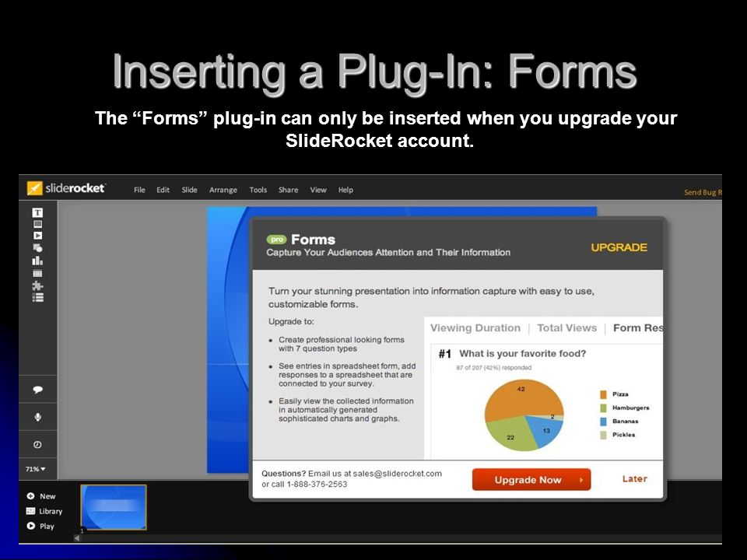The height and width of the screenshot is (560, 747).
Task: Click the UPGRADE label in dialog header
Action: 619,247
